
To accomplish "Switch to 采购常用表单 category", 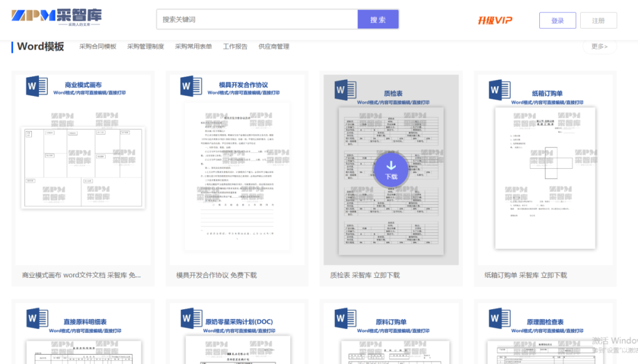I will pos(193,47).
